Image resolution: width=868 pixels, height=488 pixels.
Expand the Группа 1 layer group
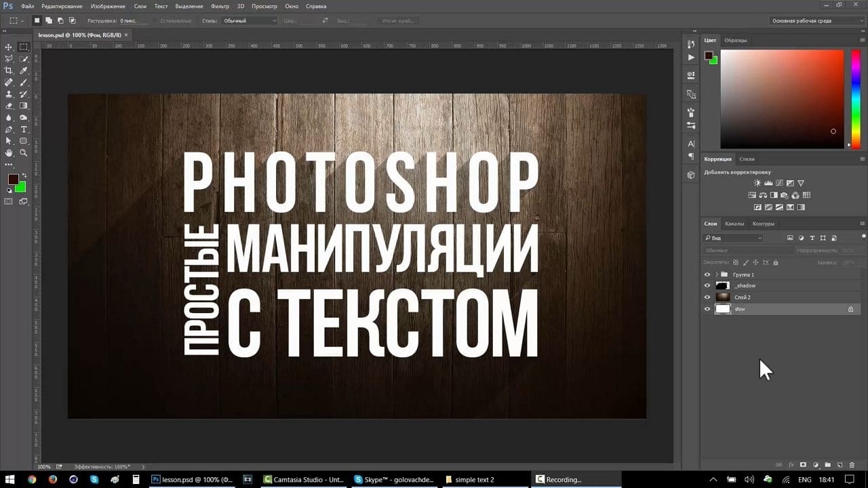click(x=717, y=274)
